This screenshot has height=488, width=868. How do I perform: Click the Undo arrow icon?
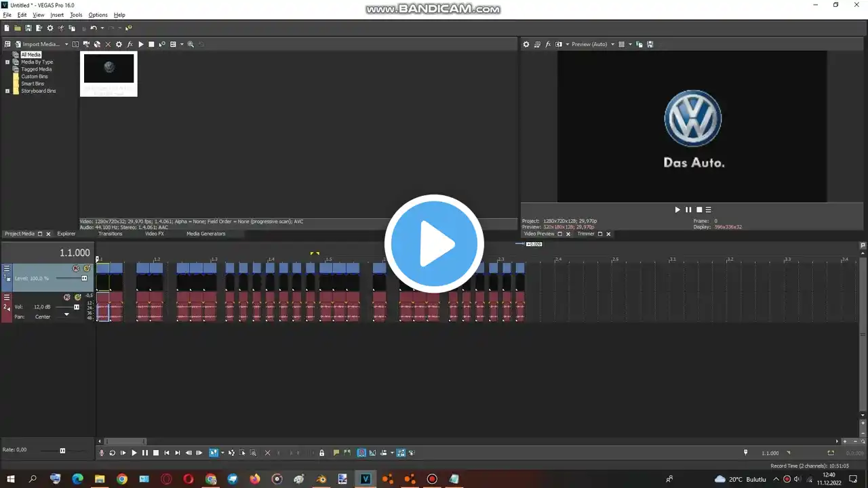point(94,28)
